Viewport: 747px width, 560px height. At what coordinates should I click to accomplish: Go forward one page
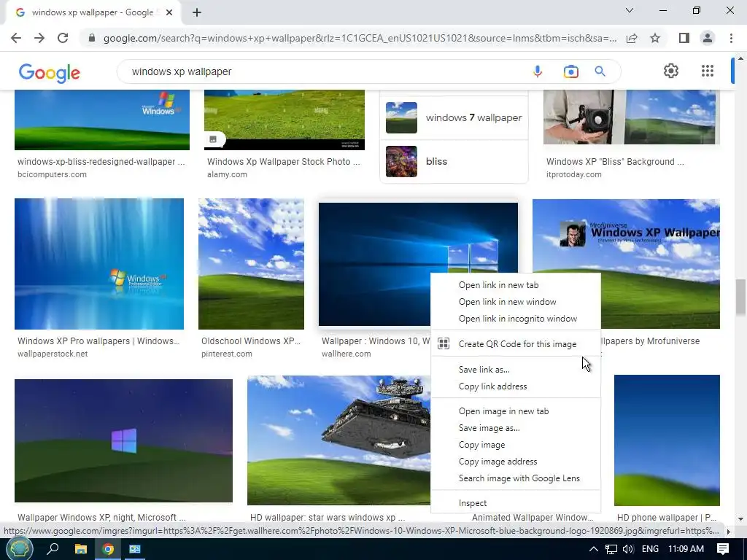(x=39, y=38)
